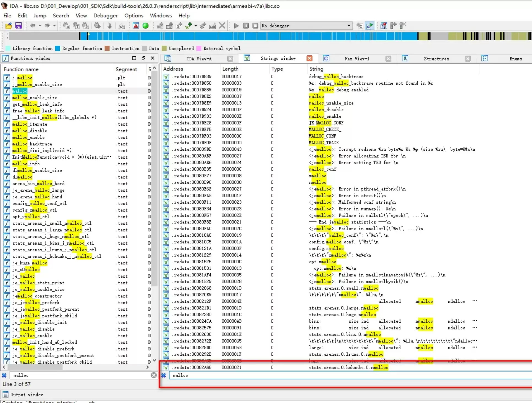Delete with the X toolbar icon
This screenshot has height=403, width=532.
(x=222, y=26)
